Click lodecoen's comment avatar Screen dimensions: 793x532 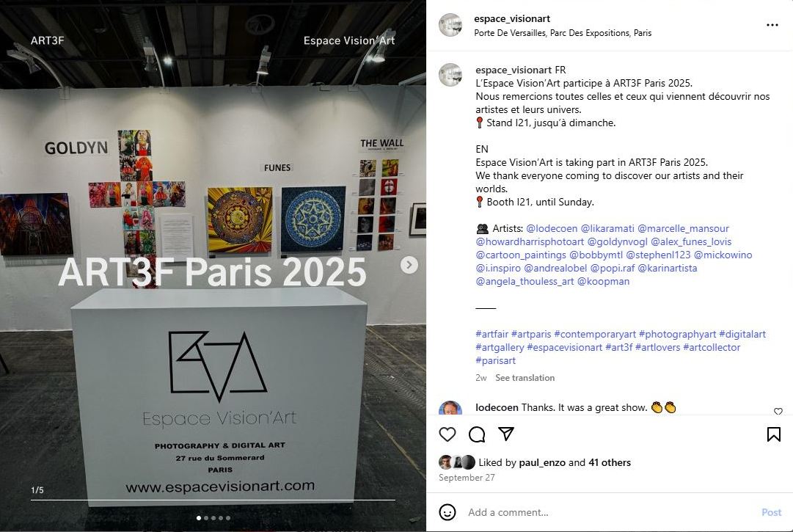(450, 407)
